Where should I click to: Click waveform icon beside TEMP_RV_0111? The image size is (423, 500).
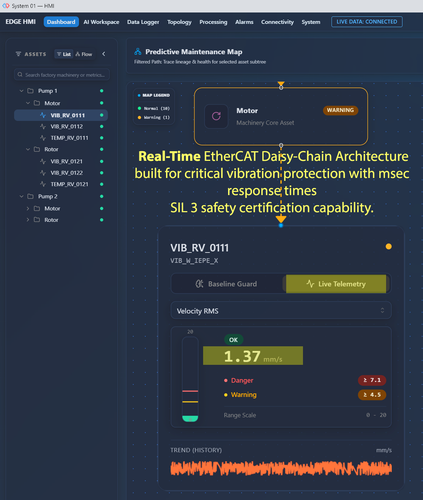(43, 138)
